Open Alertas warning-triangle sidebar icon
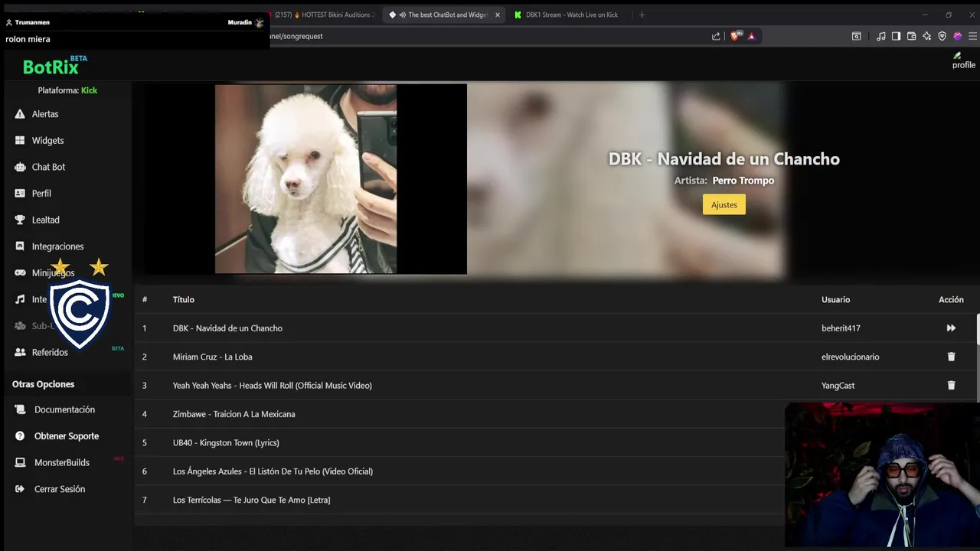Screen dimensions: 980x551 tap(20, 114)
